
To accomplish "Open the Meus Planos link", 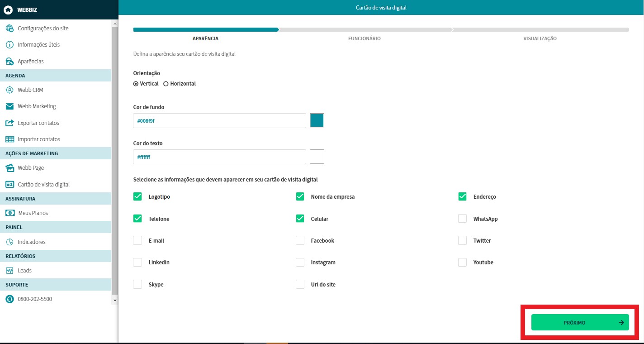I will 33,213.
